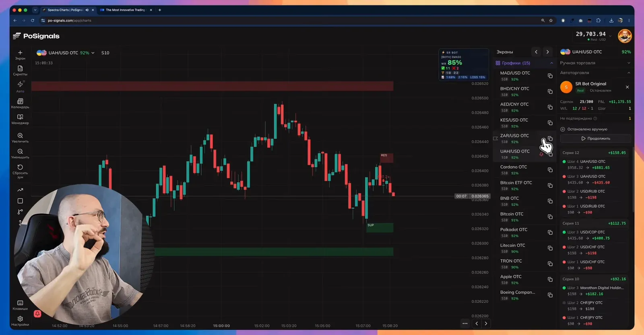The height and width of the screenshot is (335, 644).
Task: Go to next screen in Экраны
Action: pos(547,52)
